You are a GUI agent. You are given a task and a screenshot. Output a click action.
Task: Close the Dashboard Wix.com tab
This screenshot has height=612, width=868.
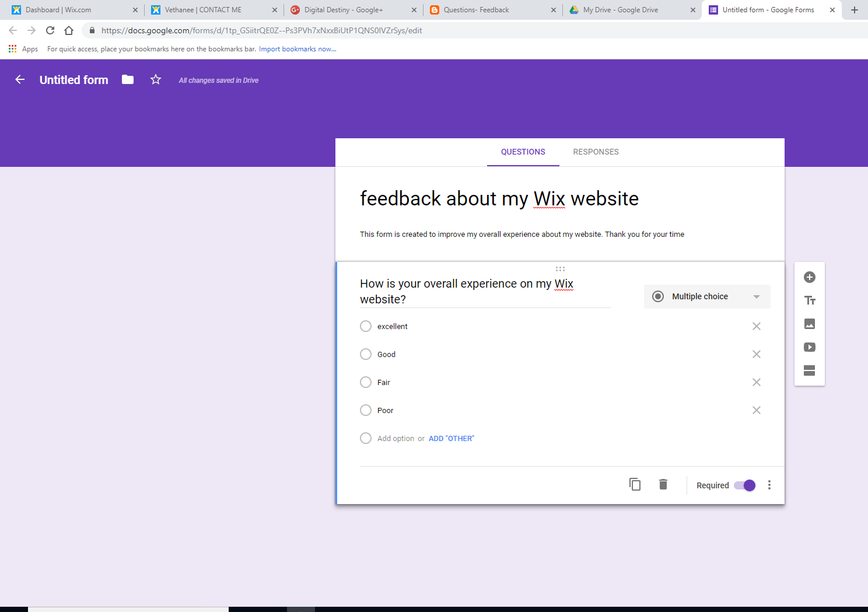(x=135, y=10)
